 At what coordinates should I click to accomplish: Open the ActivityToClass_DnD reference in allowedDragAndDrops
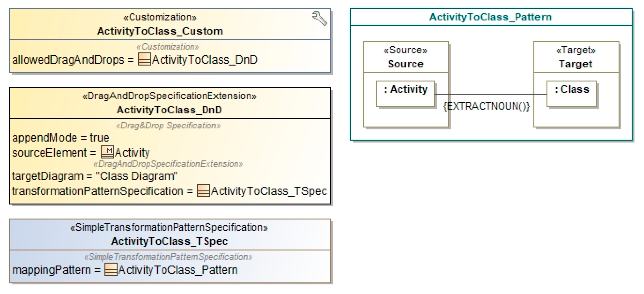pos(204,60)
